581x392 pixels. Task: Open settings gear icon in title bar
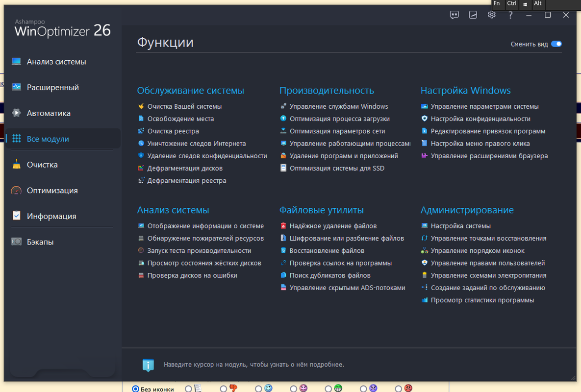click(492, 15)
